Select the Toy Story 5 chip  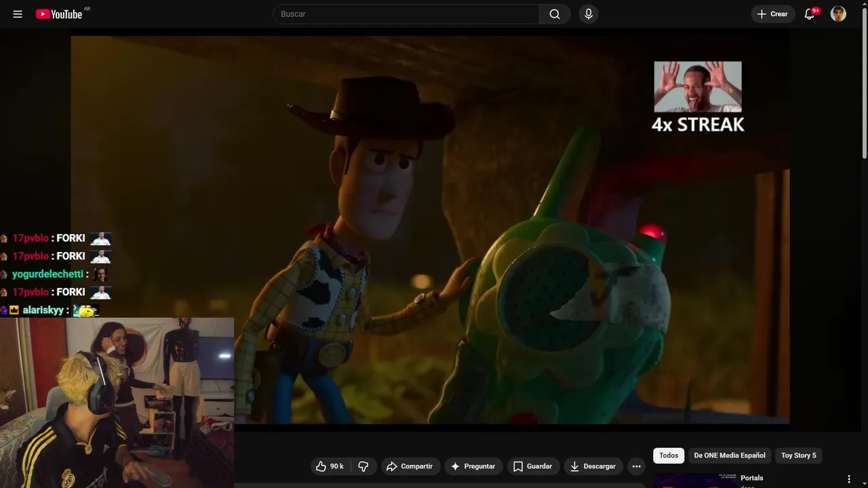pos(799,455)
